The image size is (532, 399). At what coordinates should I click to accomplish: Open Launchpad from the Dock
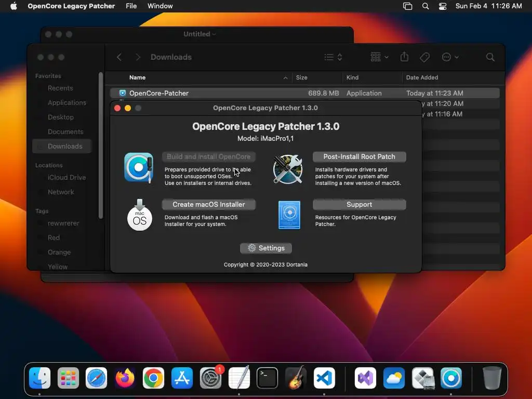coord(68,378)
